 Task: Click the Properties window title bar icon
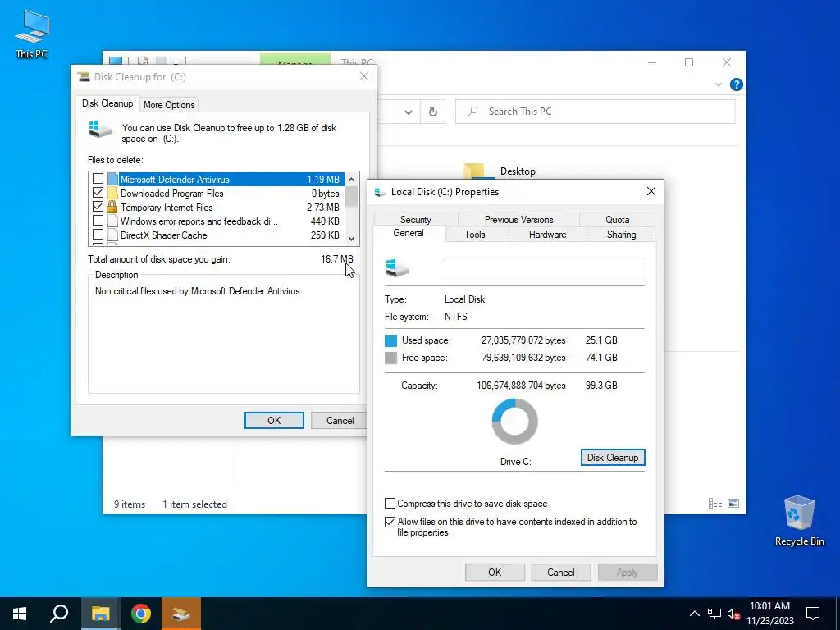coord(380,192)
